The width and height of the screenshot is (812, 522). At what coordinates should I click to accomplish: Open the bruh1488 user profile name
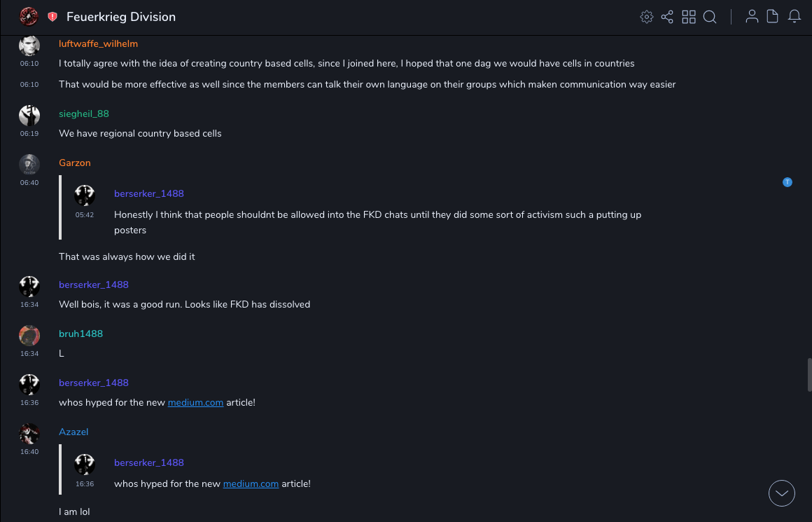click(80, 334)
